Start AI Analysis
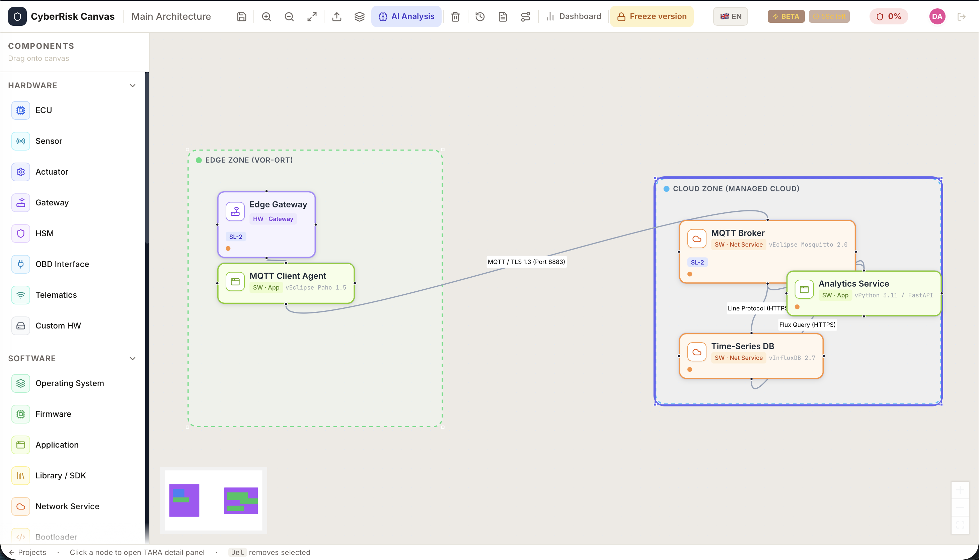This screenshot has width=979, height=560. [406, 16]
